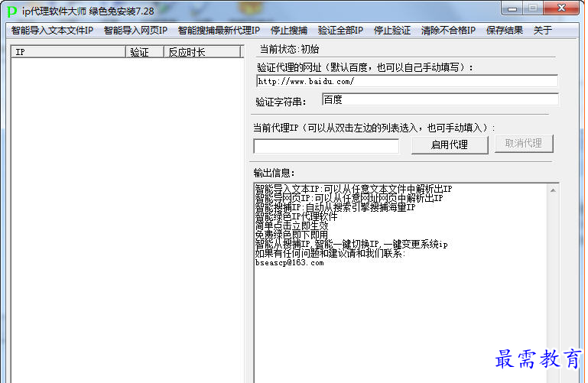The width and height of the screenshot is (588, 383).
Task: Click the 当前状态:初始 status label
Action: pyautogui.click(x=289, y=49)
